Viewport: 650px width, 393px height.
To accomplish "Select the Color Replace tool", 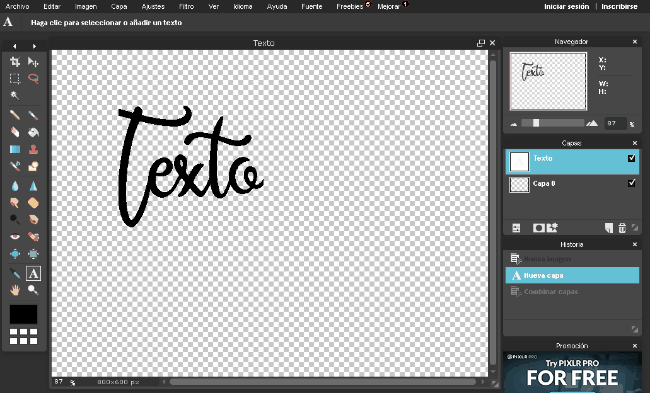I will [x=15, y=166].
